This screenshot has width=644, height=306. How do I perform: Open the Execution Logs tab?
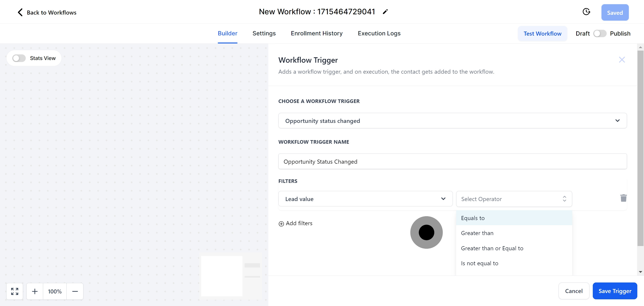coord(379,33)
